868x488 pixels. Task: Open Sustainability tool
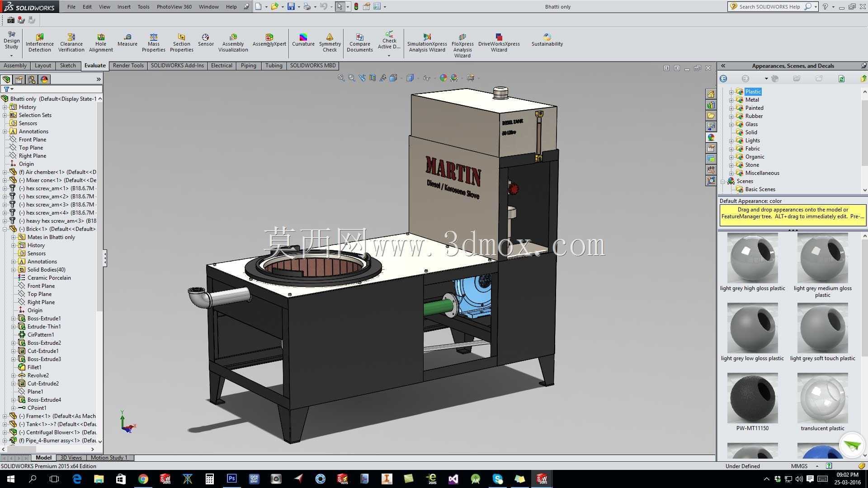tap(547, 40)
